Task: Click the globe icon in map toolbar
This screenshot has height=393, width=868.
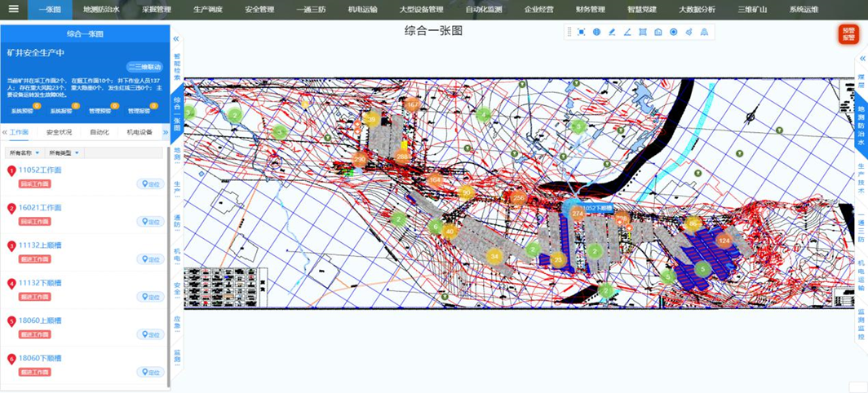Action: coord(596,33)
